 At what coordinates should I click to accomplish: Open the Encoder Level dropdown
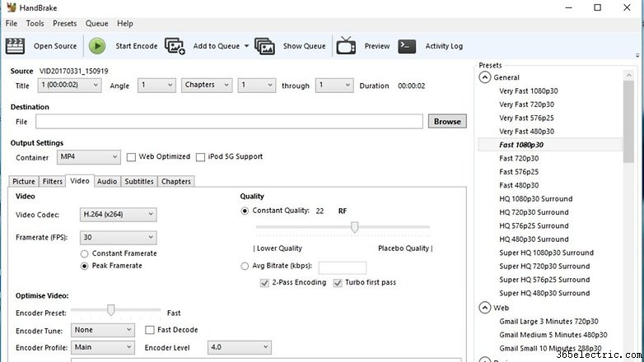click(x=240, y=347)
